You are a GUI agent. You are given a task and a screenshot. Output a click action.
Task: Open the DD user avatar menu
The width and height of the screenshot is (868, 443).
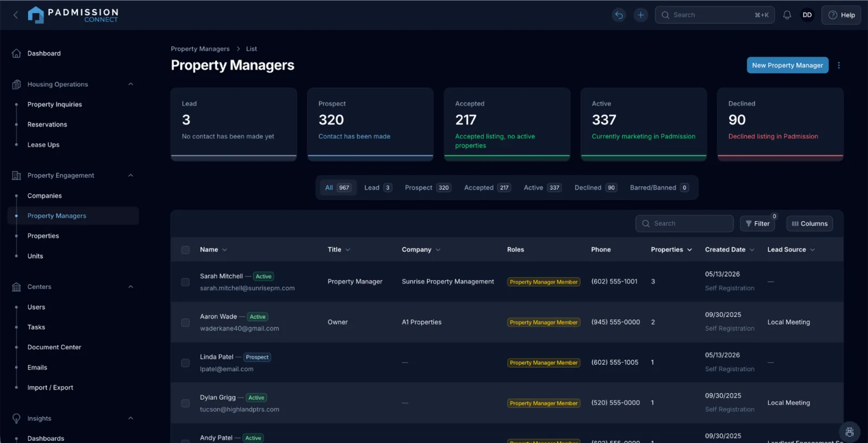pos(807,15)
